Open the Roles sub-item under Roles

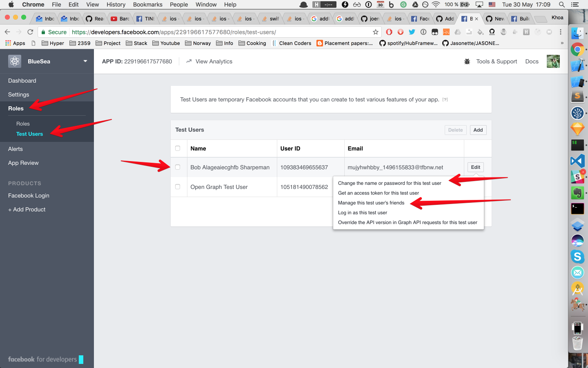coord(23,123)
